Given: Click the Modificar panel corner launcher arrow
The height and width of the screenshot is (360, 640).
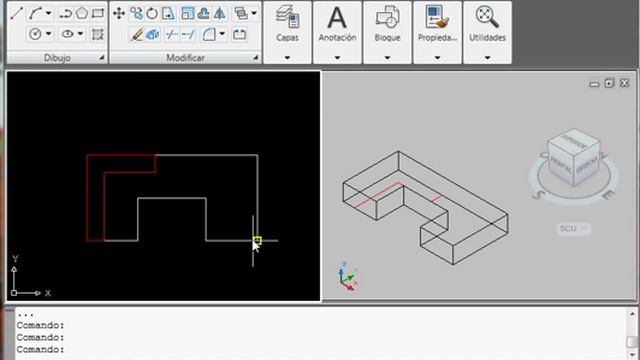Looking at the screenshot, I should click(256, 58).
